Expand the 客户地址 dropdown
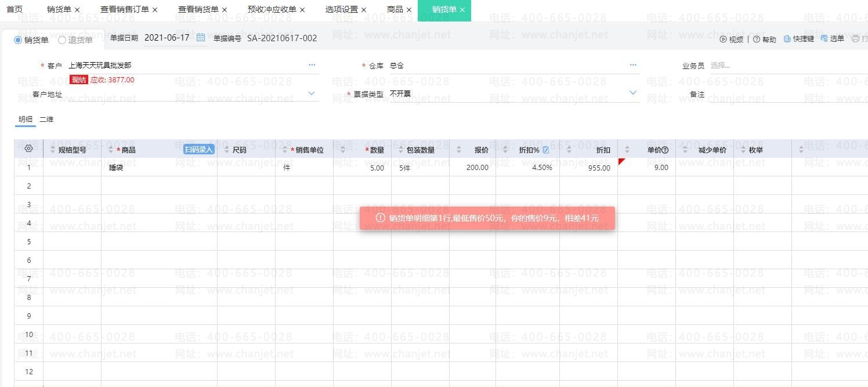Screen dimensions: 868x387 pos(312,93)
